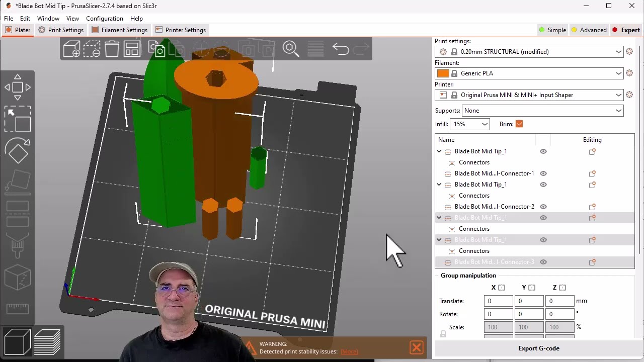Collapse Blade Bot Mid Tip_1 above Connector-2
Screen dimensions: 644x362
(x=439, y=185)
